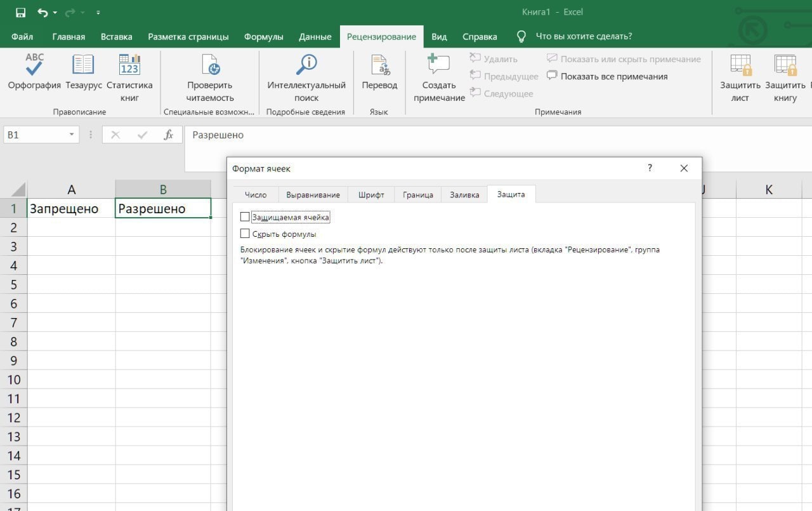812x511 pixels.
Task: Enable the Защищаемая ячейка checkbox
Action: tap(245, 217)
